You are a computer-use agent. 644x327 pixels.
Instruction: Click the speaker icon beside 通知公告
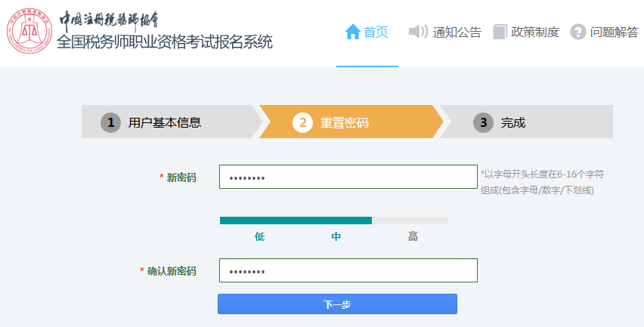click(x=418, y=32)
